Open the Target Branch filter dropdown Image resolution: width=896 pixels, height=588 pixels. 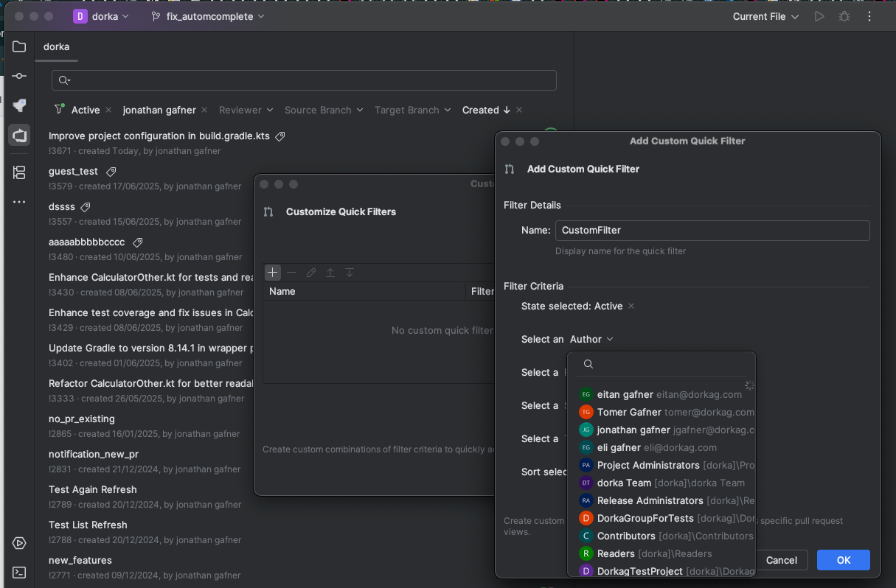[x=412, y=110]
